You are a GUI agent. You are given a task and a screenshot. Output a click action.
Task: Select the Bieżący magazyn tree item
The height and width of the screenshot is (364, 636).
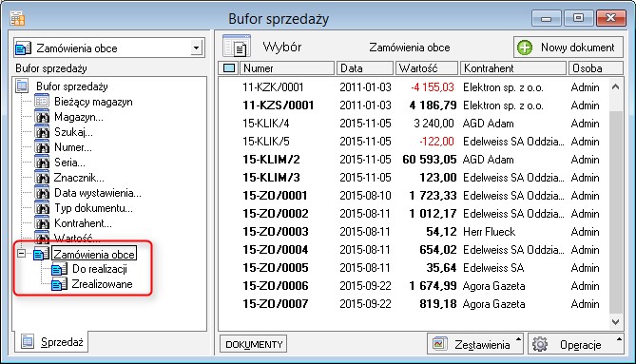point(93,102)
